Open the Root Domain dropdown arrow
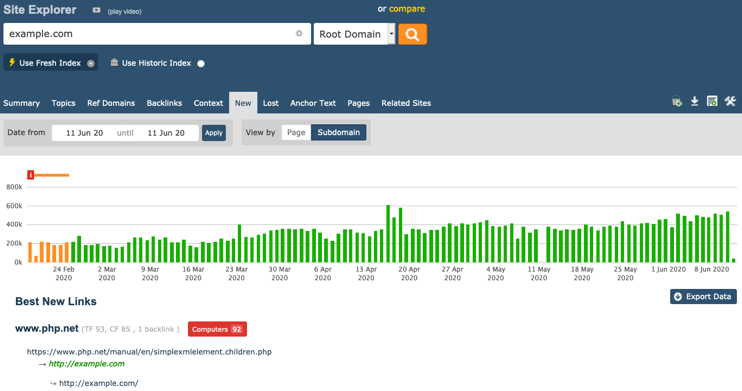The width and height of the screenshot is (742, 391). coord(391,34)
